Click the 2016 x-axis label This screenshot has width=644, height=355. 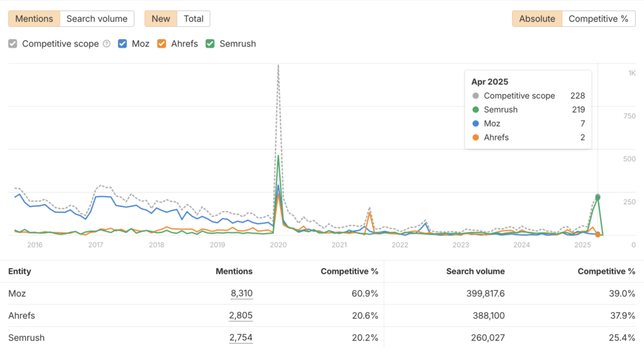35,245
